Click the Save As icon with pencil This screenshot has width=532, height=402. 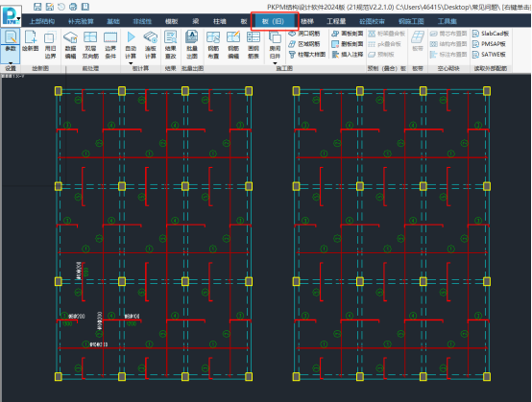pos(50,7)
